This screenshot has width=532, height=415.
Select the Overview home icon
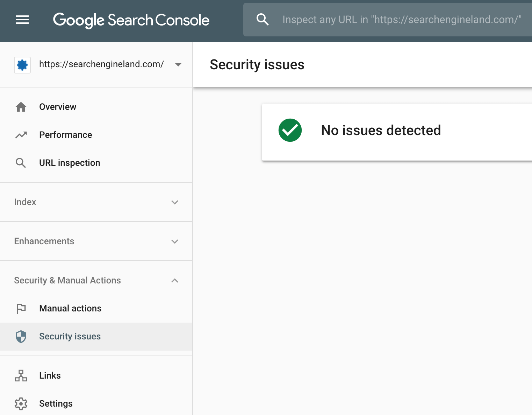21,107
